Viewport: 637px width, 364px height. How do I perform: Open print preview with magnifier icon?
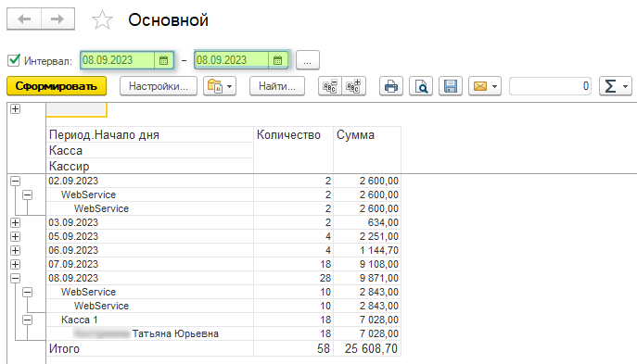(x=421, y=86)
